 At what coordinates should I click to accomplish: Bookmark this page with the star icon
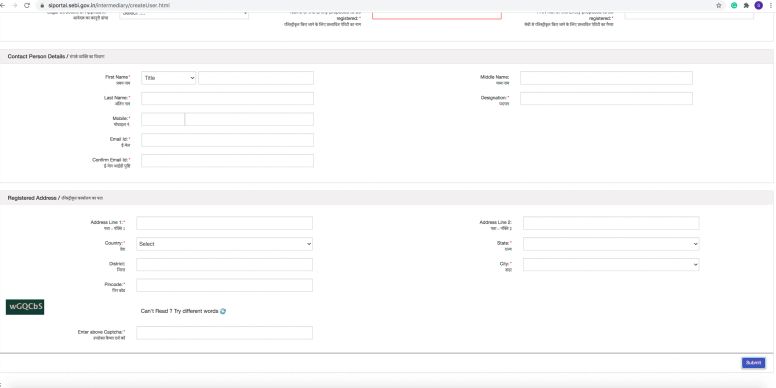(719, 5)
